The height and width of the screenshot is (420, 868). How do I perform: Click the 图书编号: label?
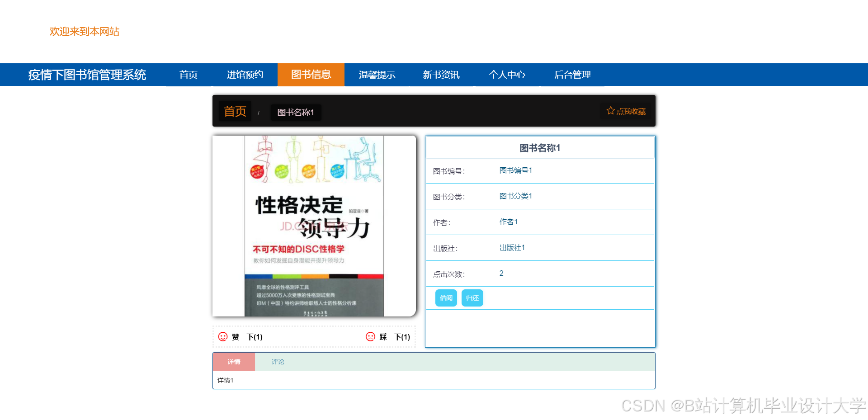449,171
